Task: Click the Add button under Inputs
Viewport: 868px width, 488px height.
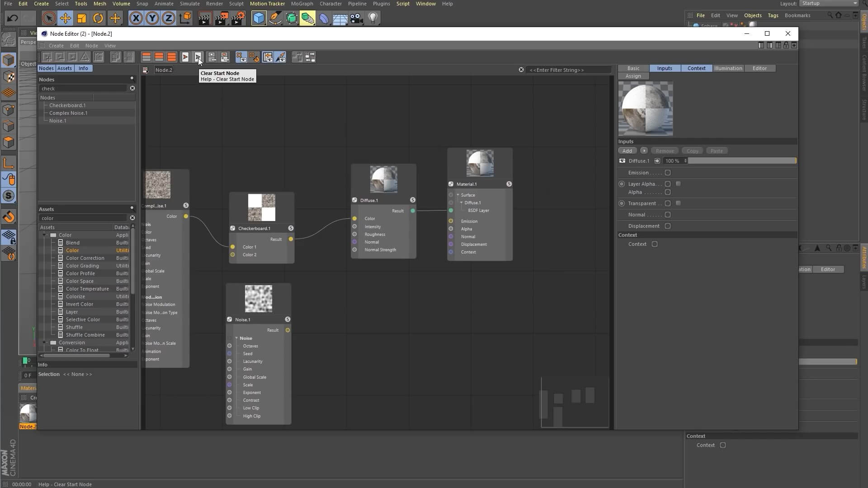Action: [x=627, y=151]
